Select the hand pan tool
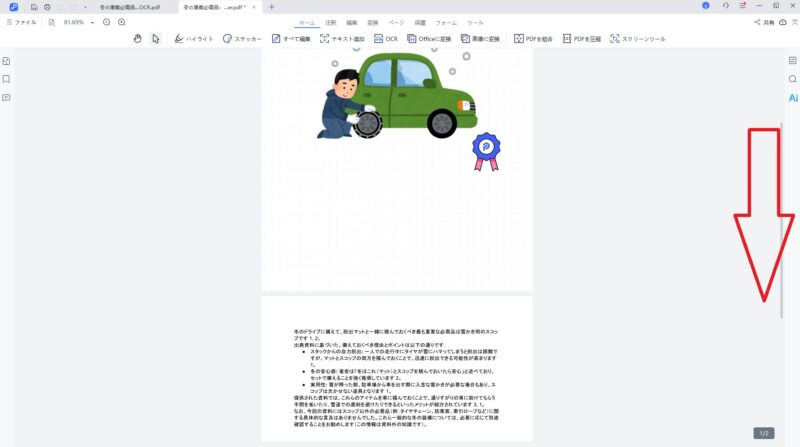Screen dimensions: 800x447 click(138, 39)
